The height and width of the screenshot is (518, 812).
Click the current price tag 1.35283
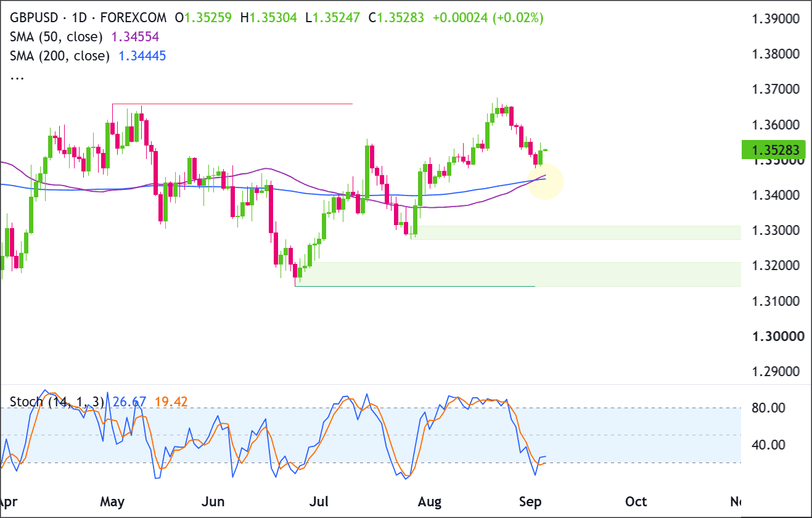point(774,150)
